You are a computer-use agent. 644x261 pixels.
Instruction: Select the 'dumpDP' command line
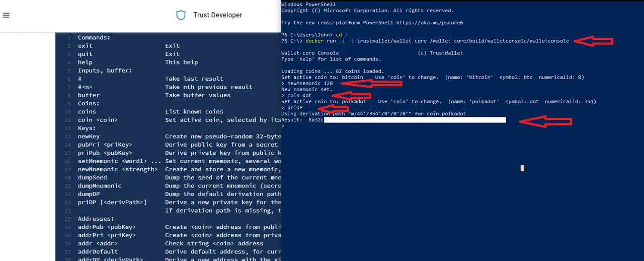(x=89, y=194)
